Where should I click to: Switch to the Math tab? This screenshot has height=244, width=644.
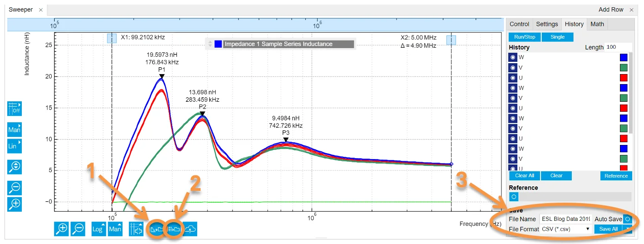click(x=597, y=24)
